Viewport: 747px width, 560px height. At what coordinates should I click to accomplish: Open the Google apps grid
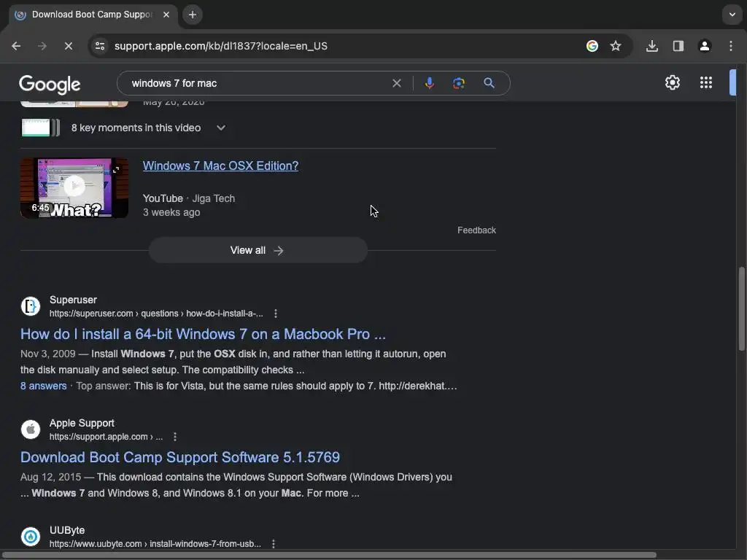pos(706,82)
